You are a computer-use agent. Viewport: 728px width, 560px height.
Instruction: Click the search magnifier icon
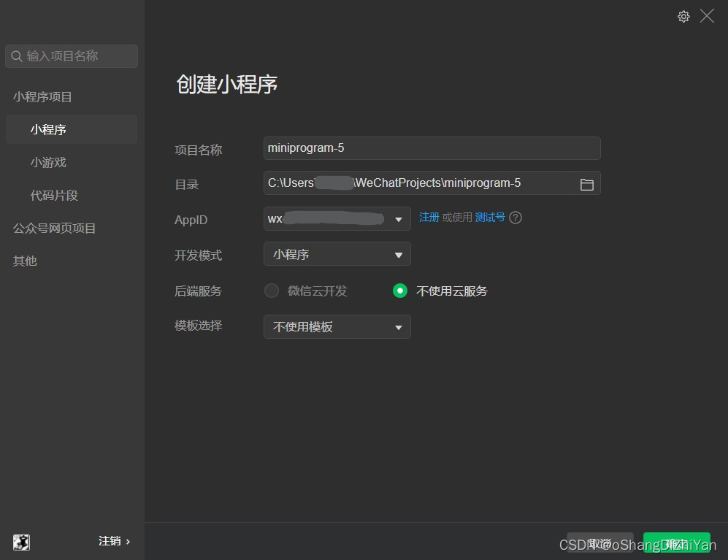(16, 56)
